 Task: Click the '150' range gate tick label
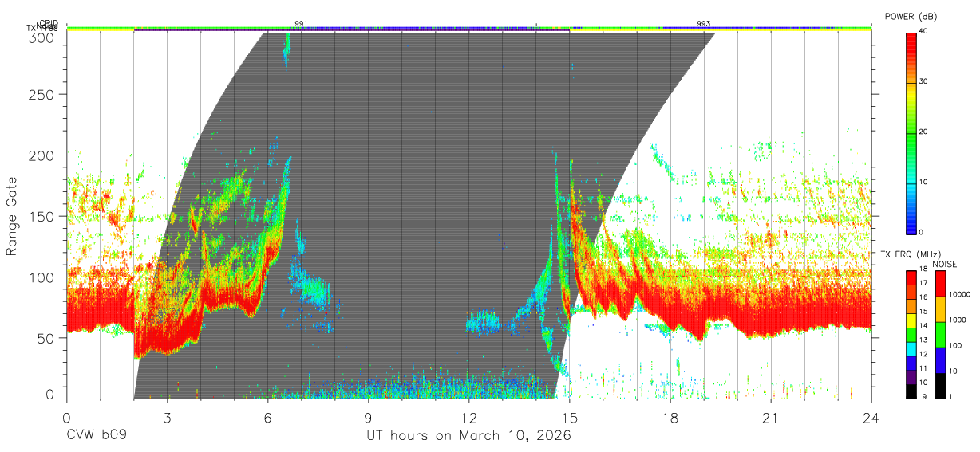click(x=43, y=216)
